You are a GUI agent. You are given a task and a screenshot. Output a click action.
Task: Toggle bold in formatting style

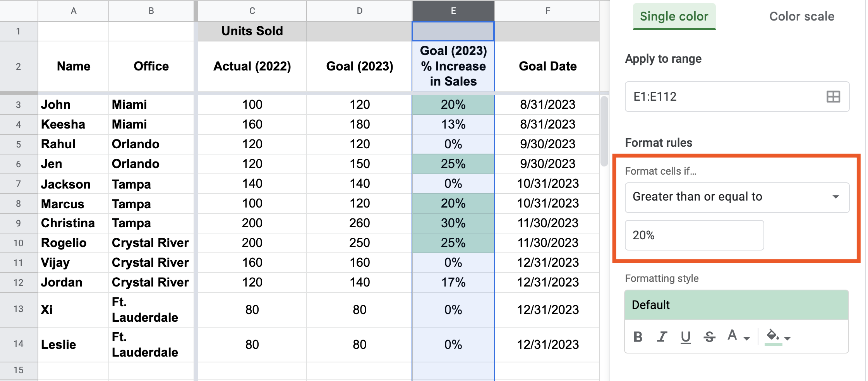(x=638, y=337)
